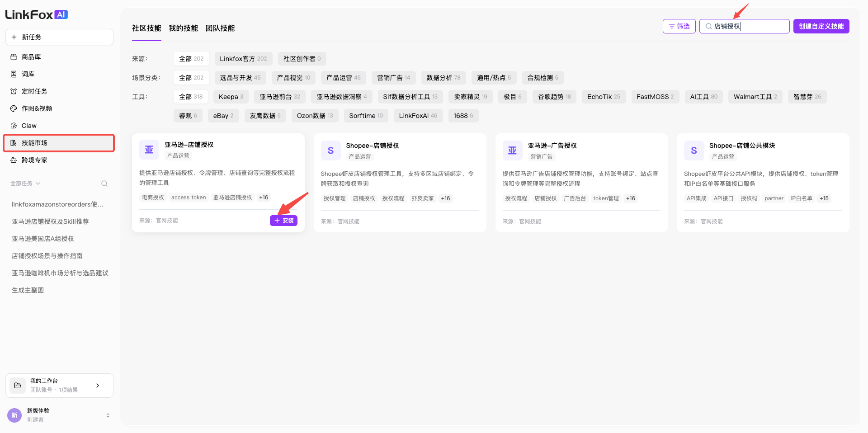Select source filter Linkfox官方
868x433 pixels.
pos(243,59)
